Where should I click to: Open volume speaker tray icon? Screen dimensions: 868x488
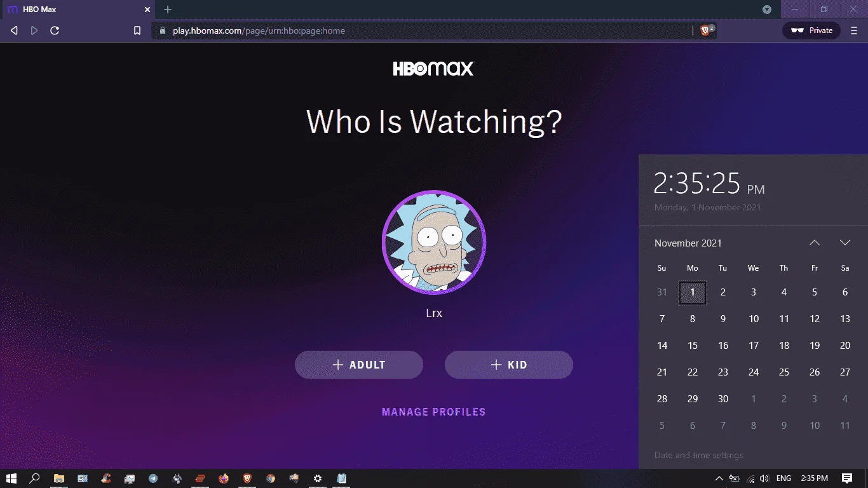point(764,478)
